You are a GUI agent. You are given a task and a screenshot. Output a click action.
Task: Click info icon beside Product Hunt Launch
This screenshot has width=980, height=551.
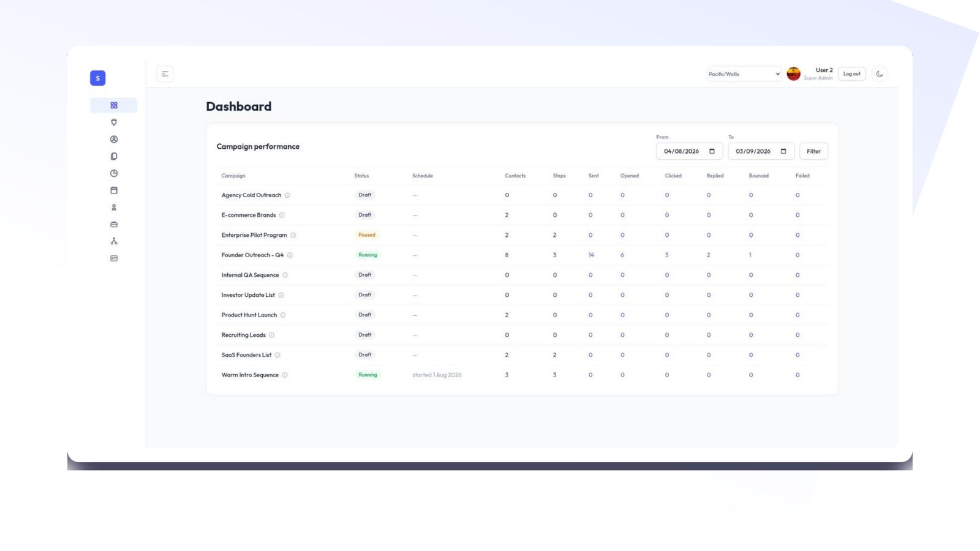click(x=283, y=315)
